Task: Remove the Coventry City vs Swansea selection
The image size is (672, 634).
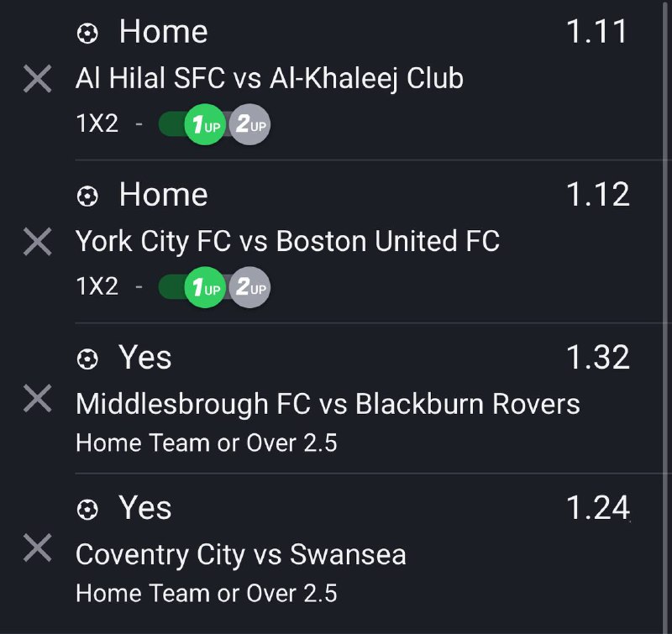Action: point(37,549)
